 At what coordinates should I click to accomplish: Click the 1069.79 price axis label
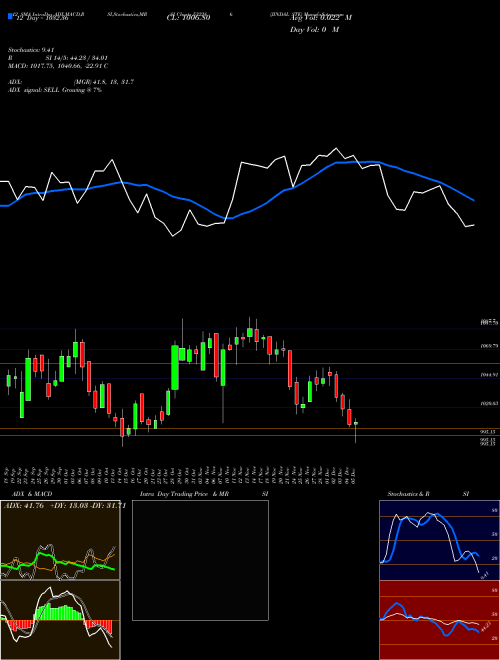point(489,346)
